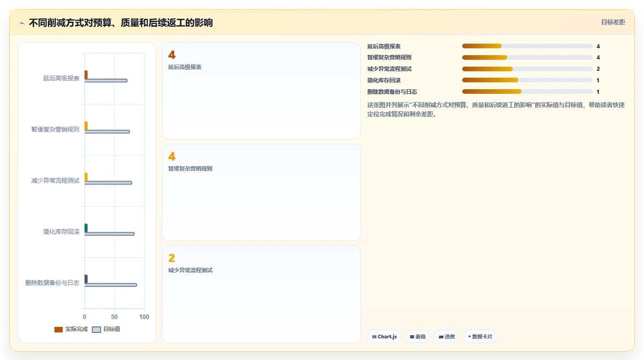Select the 表格 tag
Screen dimensions: 644x360
click(418, 337)
